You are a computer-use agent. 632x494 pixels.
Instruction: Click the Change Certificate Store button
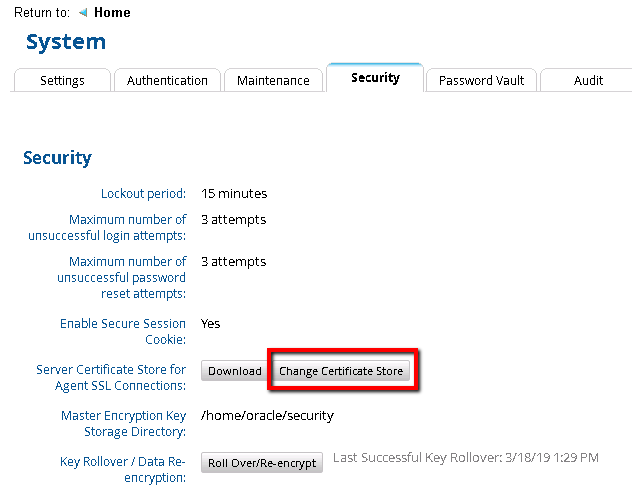click(x=341, y=371)
